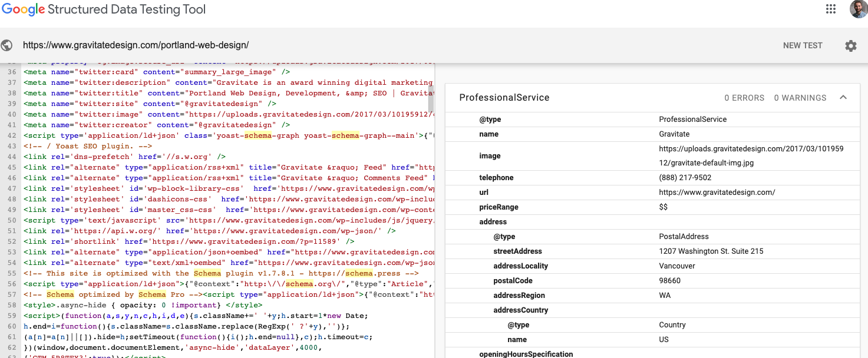Select the locality value 'Vancouver'

[677, 266]
